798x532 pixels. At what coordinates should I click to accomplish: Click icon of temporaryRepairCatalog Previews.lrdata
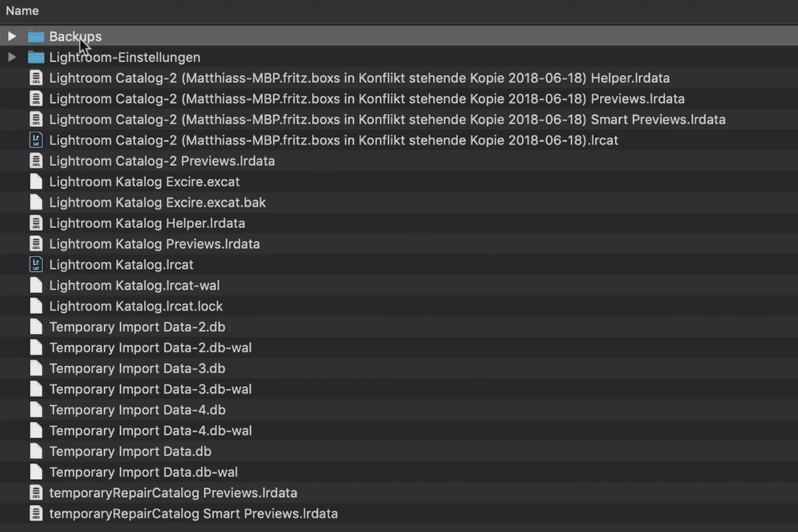coord(36,493)
